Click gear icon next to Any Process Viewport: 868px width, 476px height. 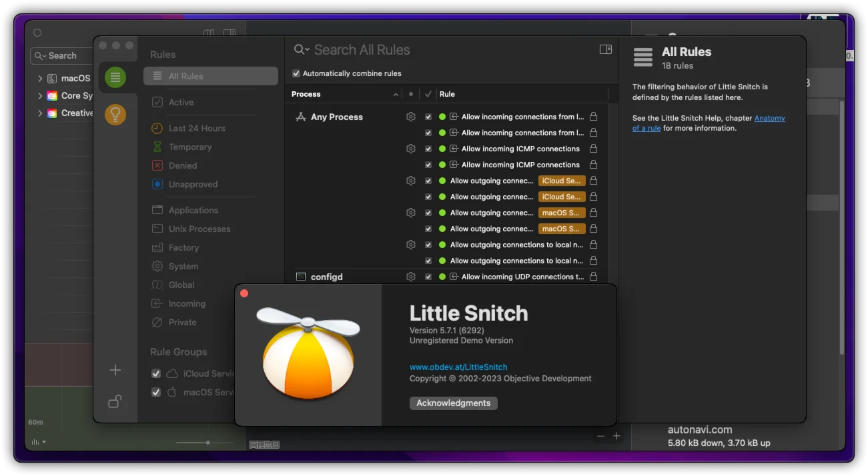point(411,117)
